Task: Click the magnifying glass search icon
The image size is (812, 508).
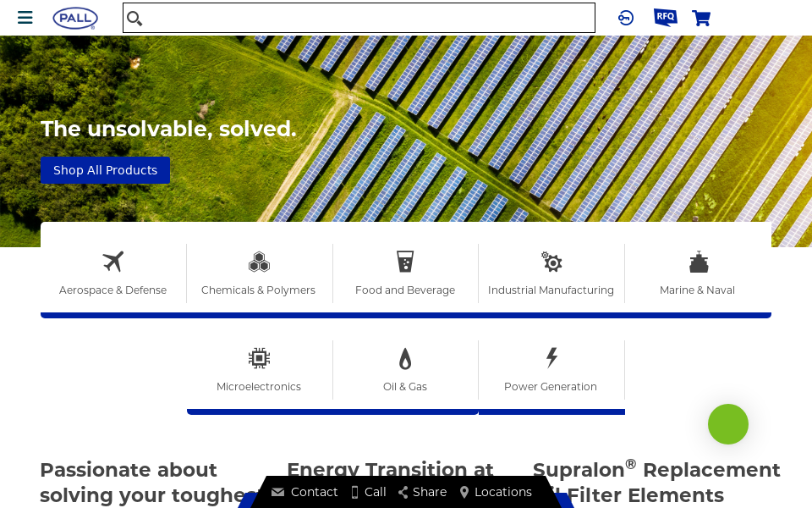Action: 134,18
